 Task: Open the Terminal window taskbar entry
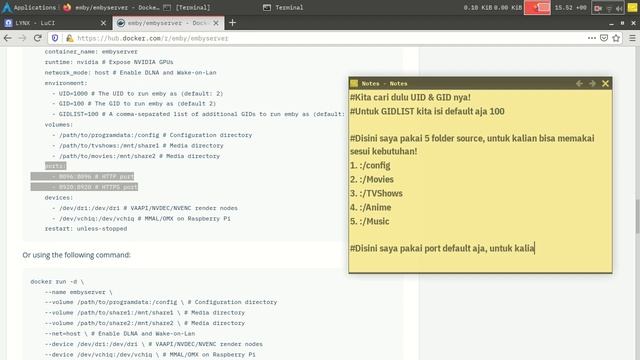tap(283, 7)
